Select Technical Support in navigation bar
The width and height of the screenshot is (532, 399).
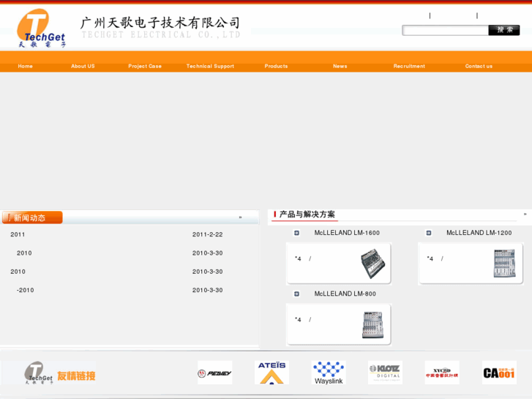point(210,66)
